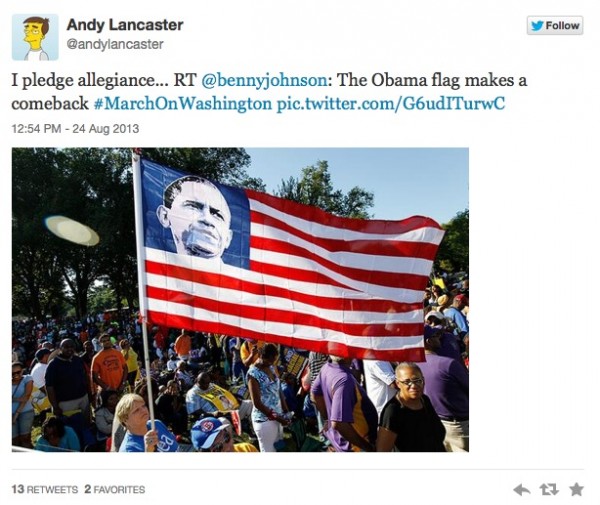Image resolution: width=600 pixels, height=505 pixels.
Task: Click the reply arrow icon
Action: click(522, 489)
